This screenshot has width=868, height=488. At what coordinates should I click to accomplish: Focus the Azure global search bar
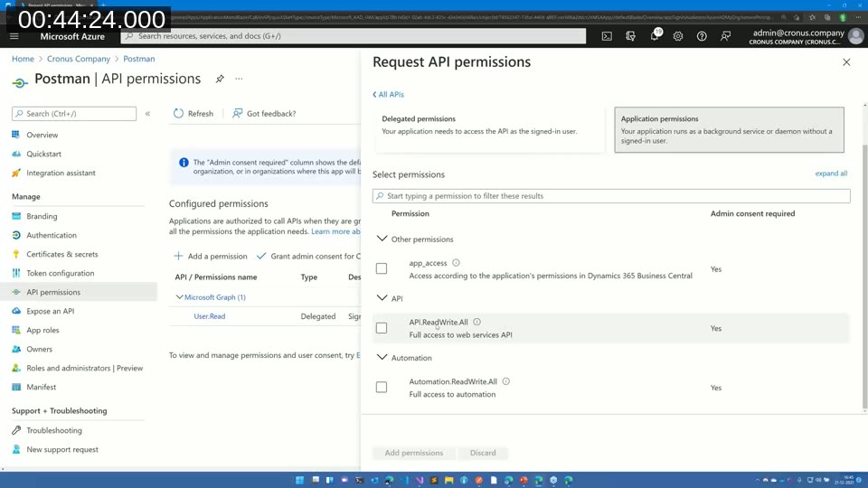pyautogui.click(x=354, y=36)
